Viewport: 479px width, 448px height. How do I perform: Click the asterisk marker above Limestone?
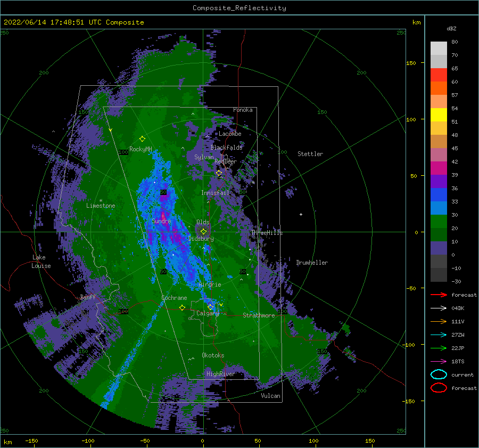[101, 201]
